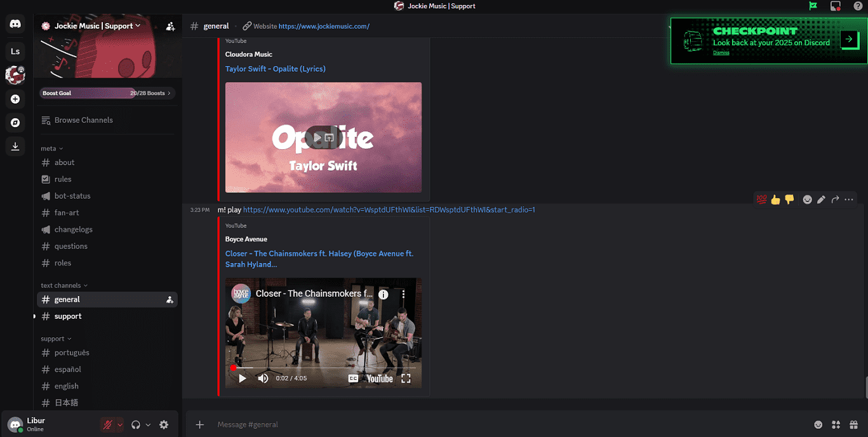Open Discord Home in the server rail
Image resolution: width=868 pixels, height=437 pixels.
click(15, 24)
